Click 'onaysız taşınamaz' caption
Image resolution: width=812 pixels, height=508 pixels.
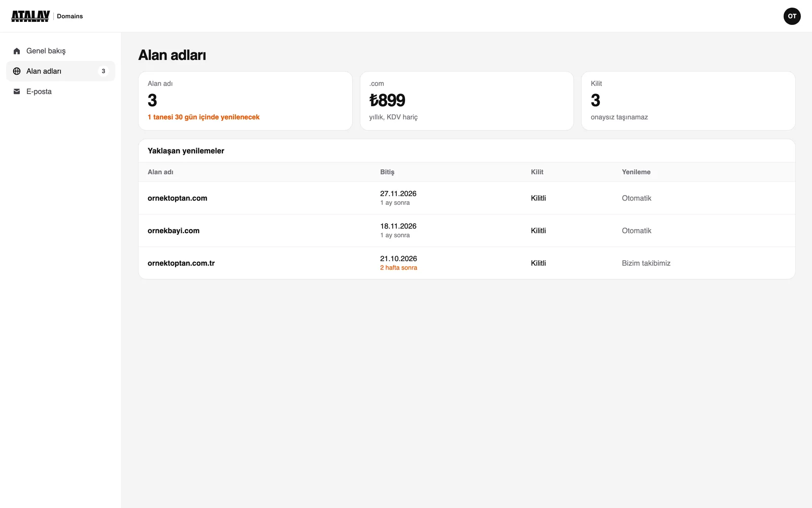pos(619,117)
